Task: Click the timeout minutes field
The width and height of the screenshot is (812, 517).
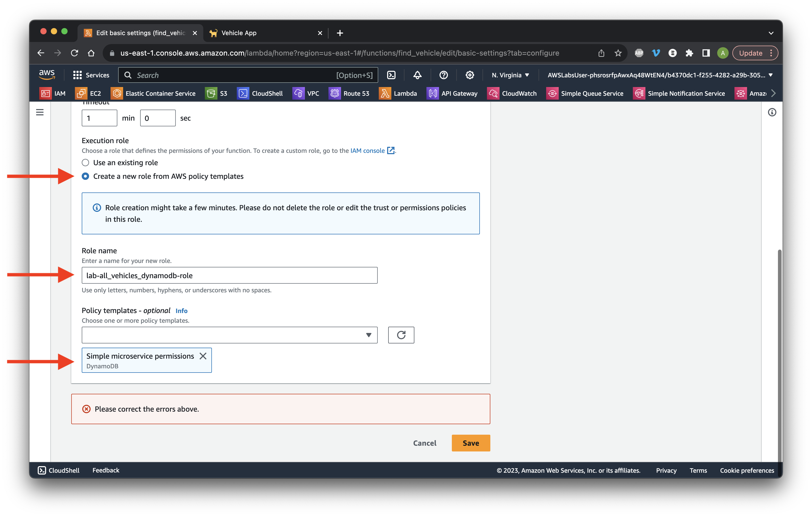Action: click(x=99, y=118)
